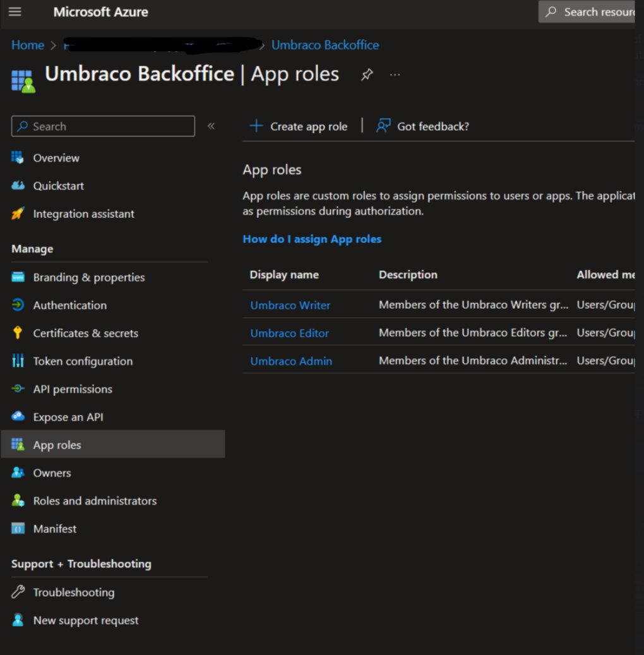The height and width of the screenshot is (655, 644).
Task: Click the Token configuration icon
Action: pos(18,361)
